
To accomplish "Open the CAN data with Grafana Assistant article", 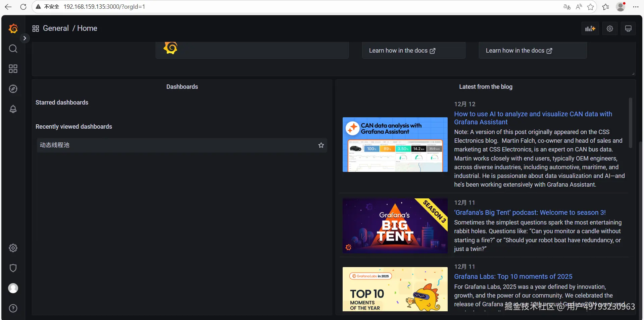I will click(x=533, y=118).
